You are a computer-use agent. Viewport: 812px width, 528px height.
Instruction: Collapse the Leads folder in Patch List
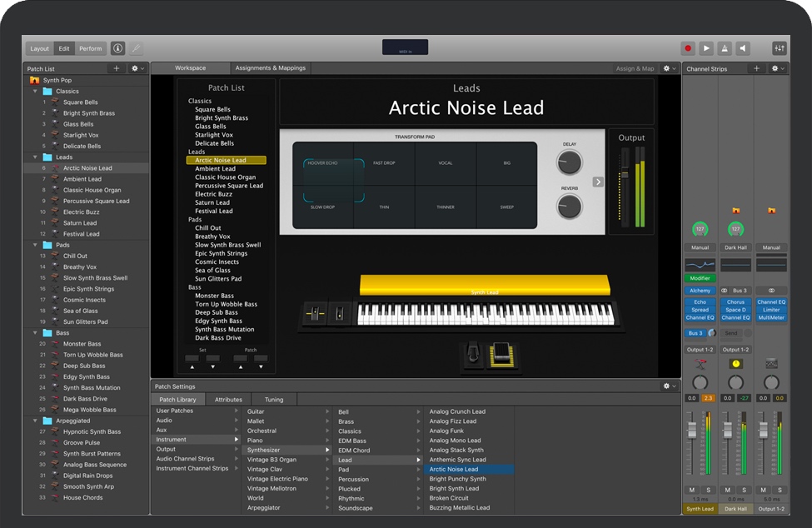pos(36,157)
